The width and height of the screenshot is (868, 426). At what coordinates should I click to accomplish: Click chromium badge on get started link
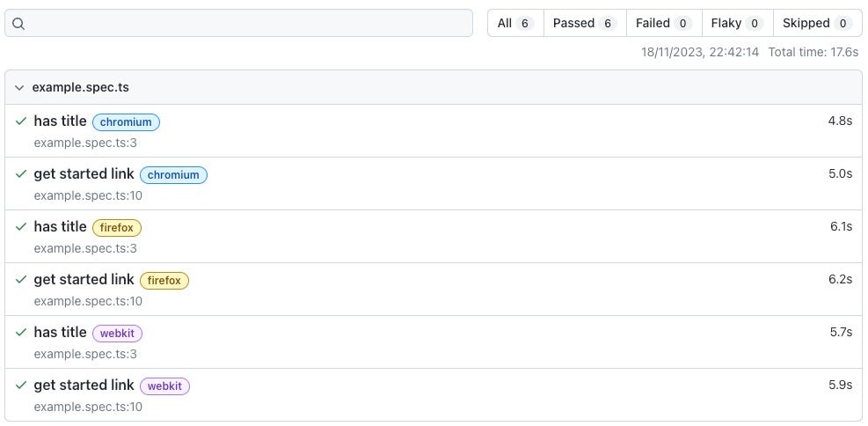pos(174,175)
